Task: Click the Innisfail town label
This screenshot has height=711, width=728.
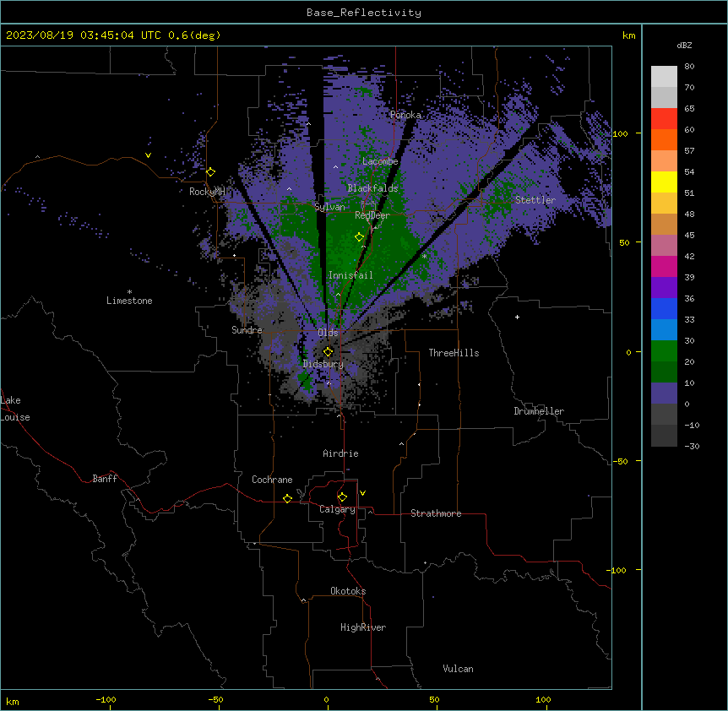Action: click(350, 275)
